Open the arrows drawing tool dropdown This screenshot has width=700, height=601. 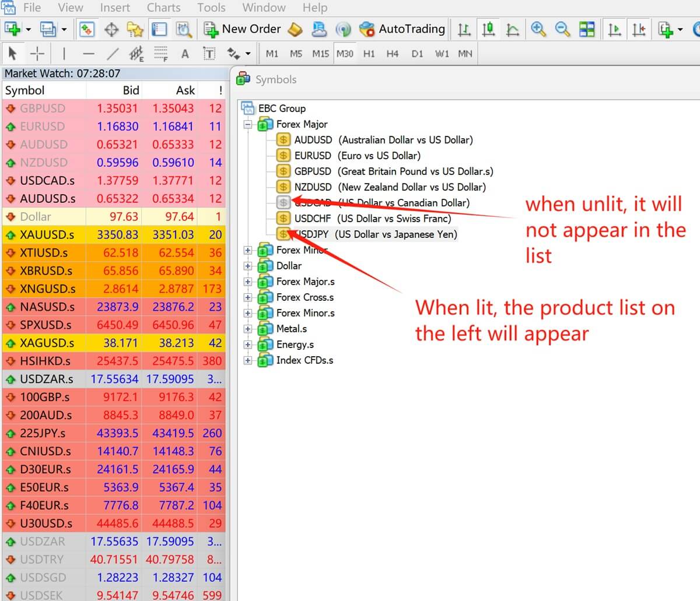click(249, 54)
